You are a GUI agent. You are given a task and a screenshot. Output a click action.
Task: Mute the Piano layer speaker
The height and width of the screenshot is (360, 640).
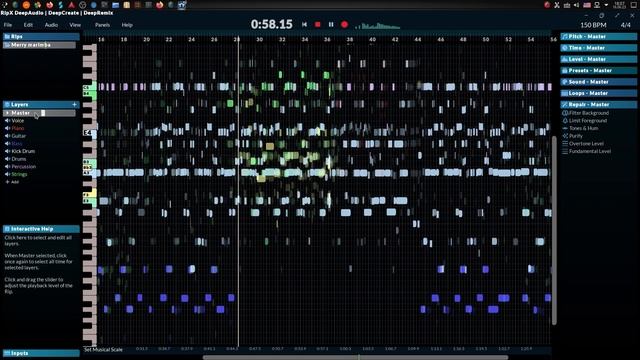click(7, 128)
